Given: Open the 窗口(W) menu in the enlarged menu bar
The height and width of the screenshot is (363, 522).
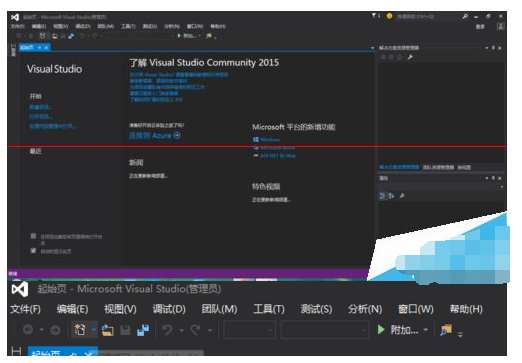Looking at the screenshot, I should click(x=416, y=309).
